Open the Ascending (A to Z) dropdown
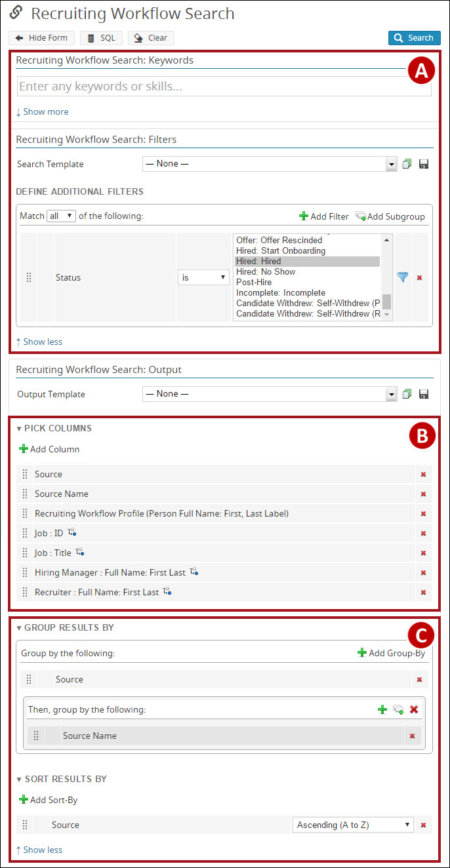Viewport: 450px width, 868px height. point(353,825)
